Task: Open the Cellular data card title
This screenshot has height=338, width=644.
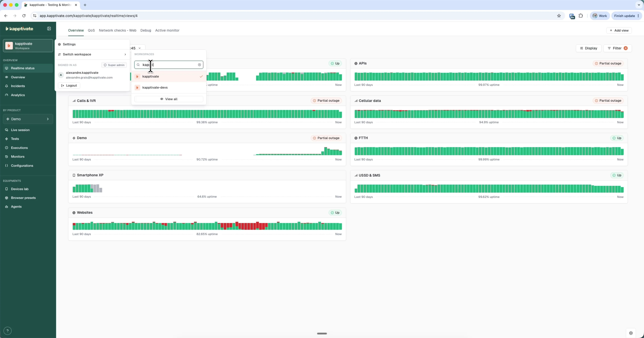Action: [x=370, y=101]
